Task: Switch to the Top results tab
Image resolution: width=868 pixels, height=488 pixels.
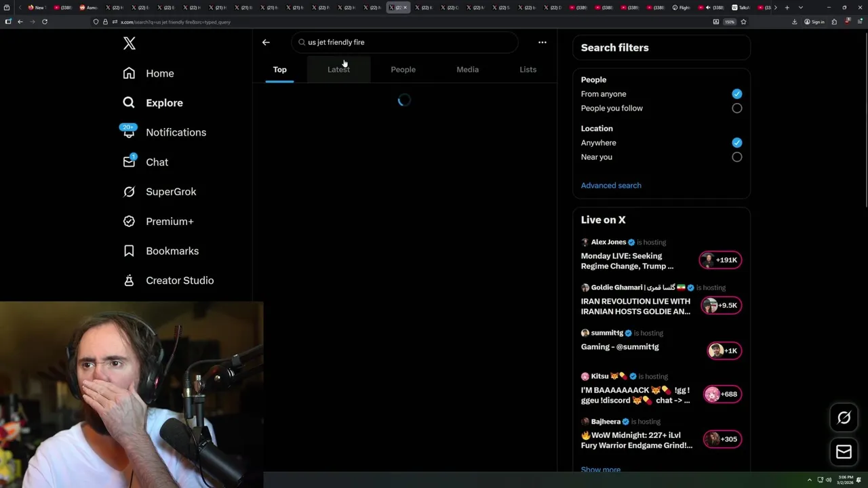Action: tap(279, 69)
